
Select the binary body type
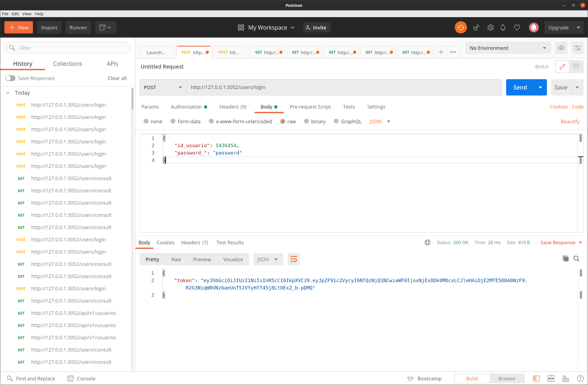pyautogui.click(x=307, y=121)
